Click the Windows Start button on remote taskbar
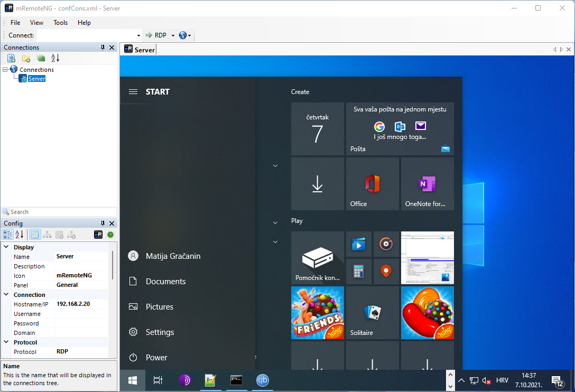This screenshot has width=575, height=392. pos(133,380)
